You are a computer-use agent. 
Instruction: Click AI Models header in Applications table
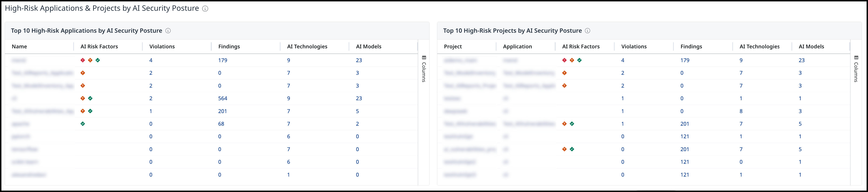point(369,46)
